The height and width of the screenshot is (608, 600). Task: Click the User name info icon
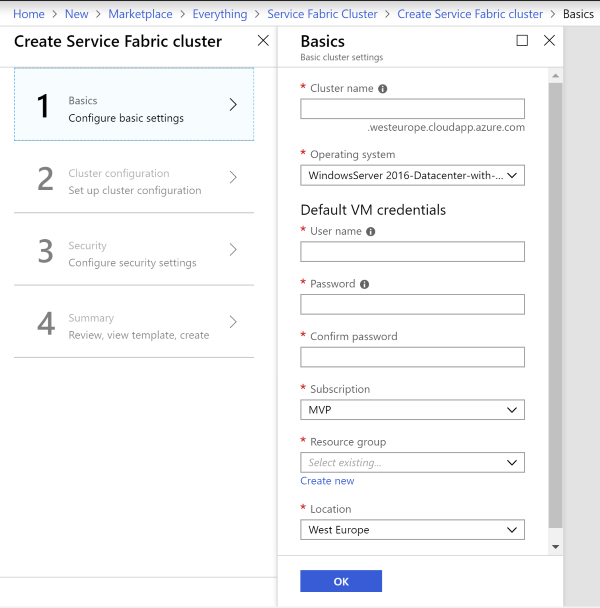pos(371,232)
